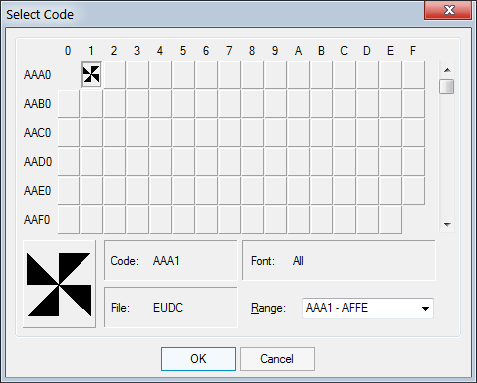Click the column header F
Image resolution: width=477 pixels, height=383 pixels.
[x=413, y=51]
